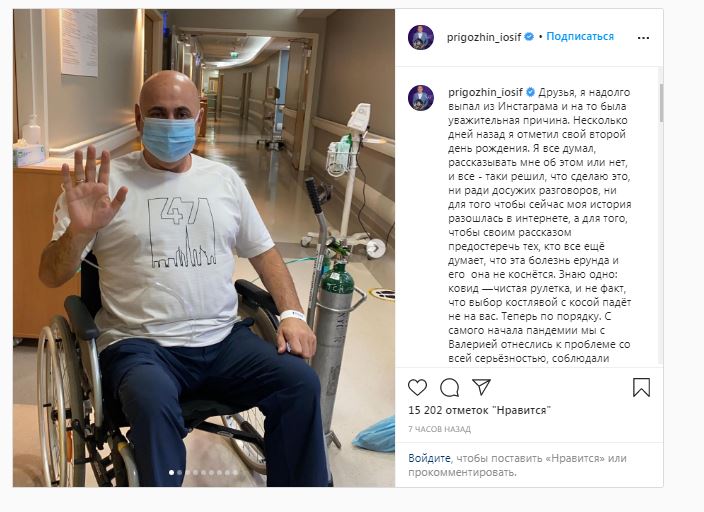Follow via Подписаться link
Image resolution: width=704 pixels, height=512 pixels.
(x=580, y=36)
